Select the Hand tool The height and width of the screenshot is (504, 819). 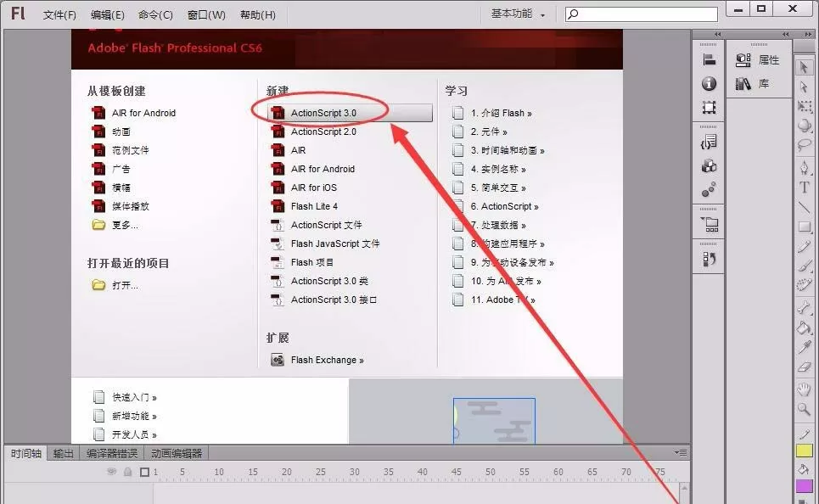[805, 389]
